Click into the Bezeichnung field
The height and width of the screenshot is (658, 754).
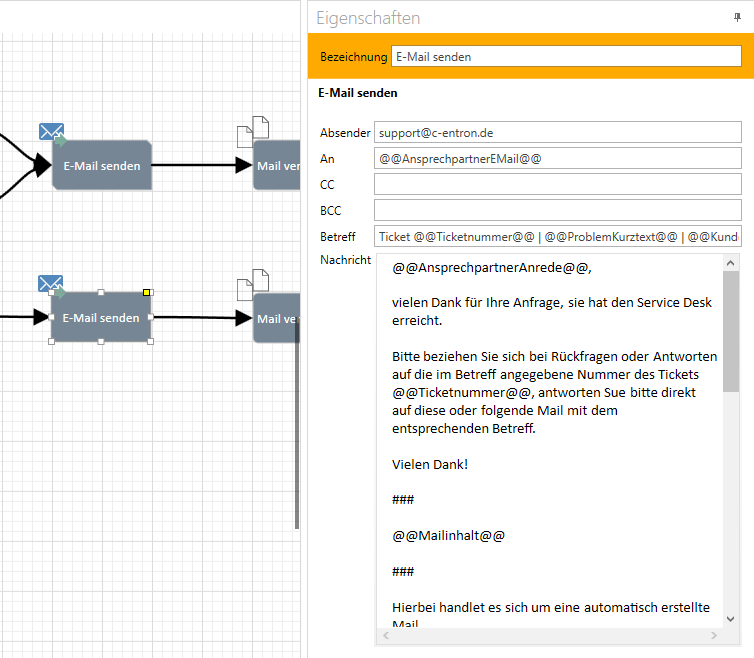point(566,57)
